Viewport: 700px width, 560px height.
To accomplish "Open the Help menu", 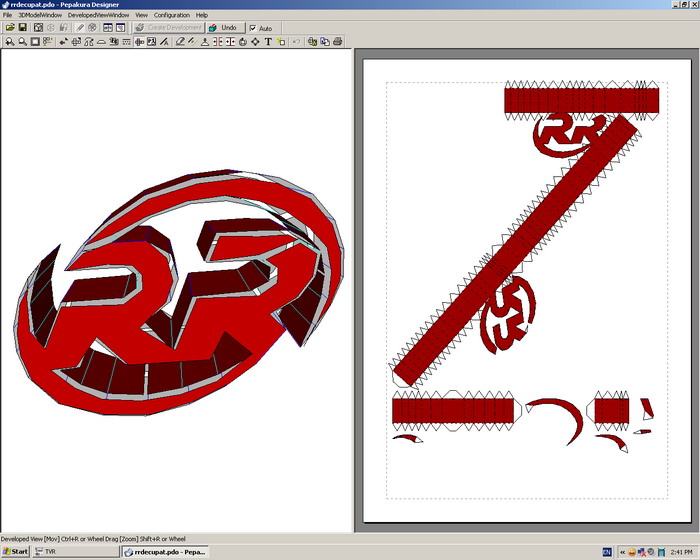I will (202, 15).
